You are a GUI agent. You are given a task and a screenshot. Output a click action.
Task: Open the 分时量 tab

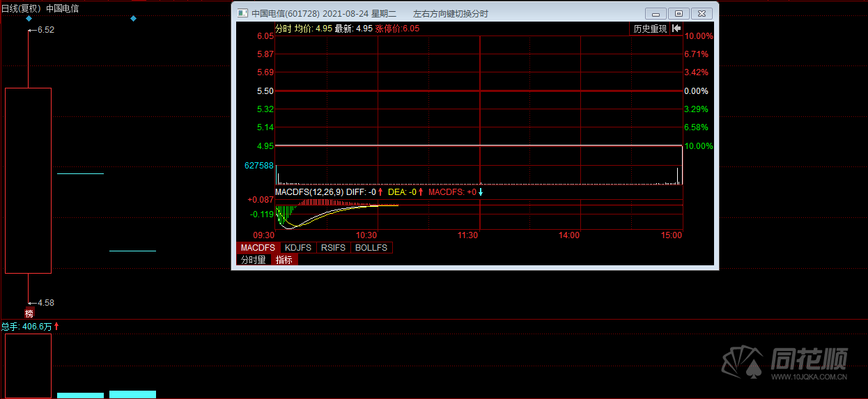click(x=254, y=260)
